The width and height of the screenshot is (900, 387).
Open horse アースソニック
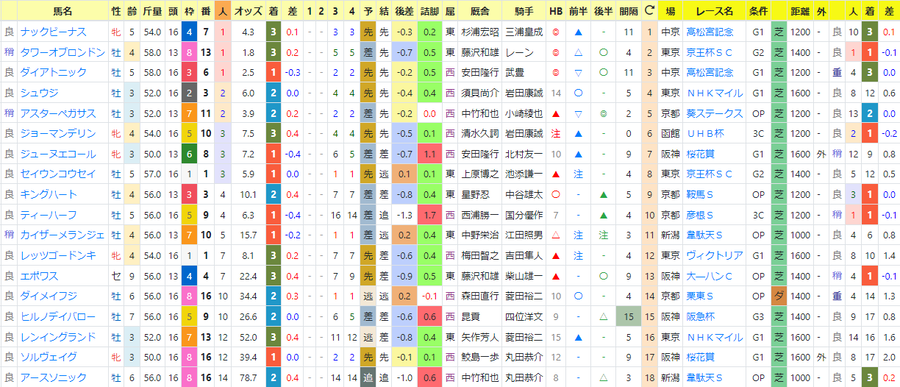[x=53, y=378]
